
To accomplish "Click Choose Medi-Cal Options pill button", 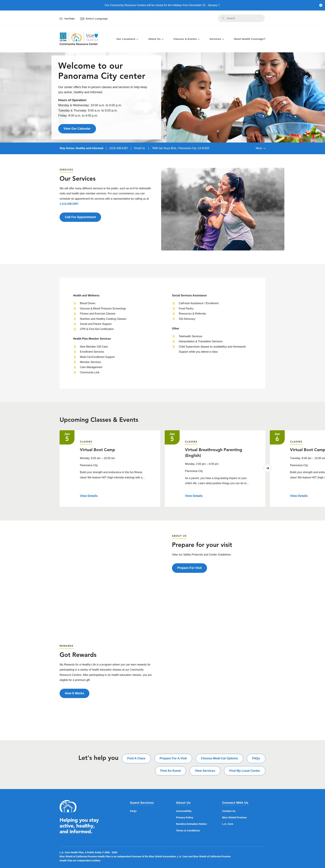I will click(219, 758).
